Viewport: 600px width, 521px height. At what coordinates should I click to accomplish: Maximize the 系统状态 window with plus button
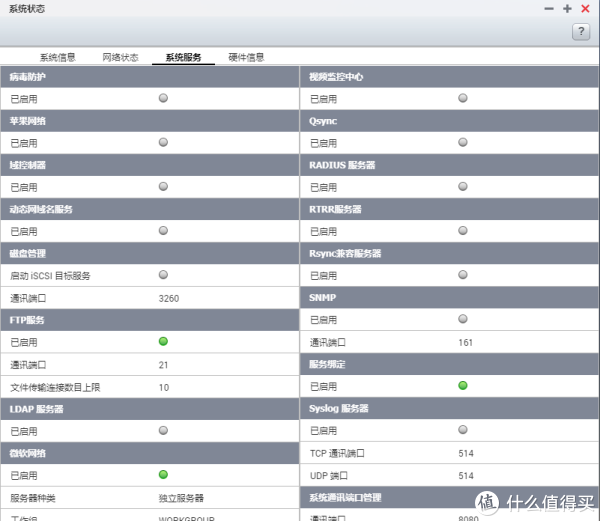tap(567, 8)
